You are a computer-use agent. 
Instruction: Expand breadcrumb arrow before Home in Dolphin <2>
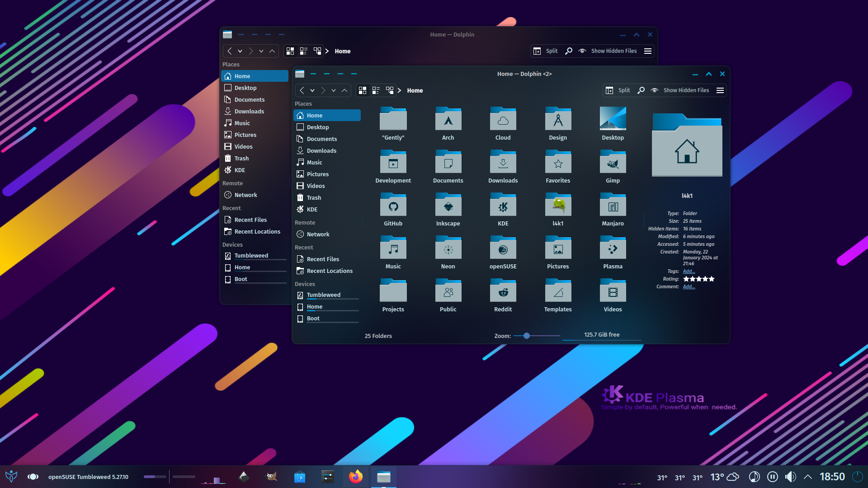(x=400, y=90)
